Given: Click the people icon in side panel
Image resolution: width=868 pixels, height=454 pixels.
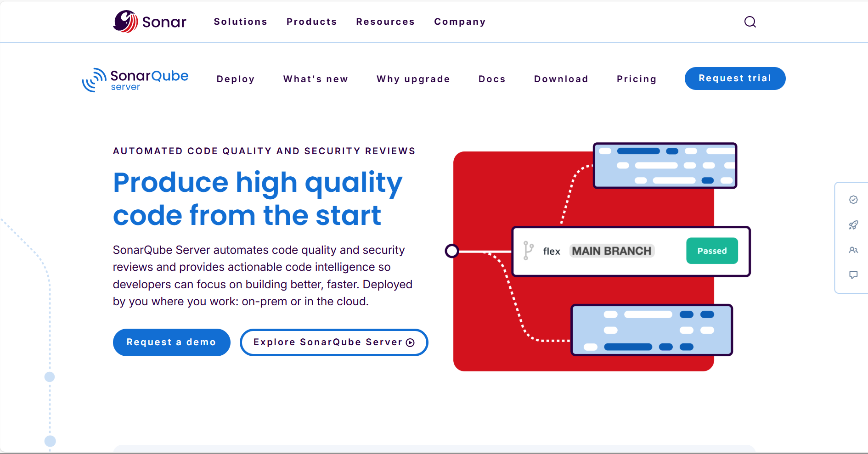Looking at the screenshot, I should click(x=853, y=250).
